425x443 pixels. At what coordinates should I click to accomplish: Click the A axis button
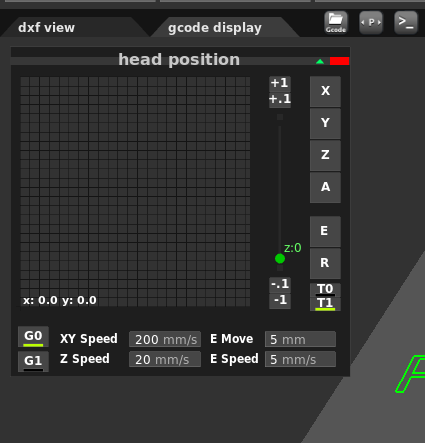(x=325, y=187)
